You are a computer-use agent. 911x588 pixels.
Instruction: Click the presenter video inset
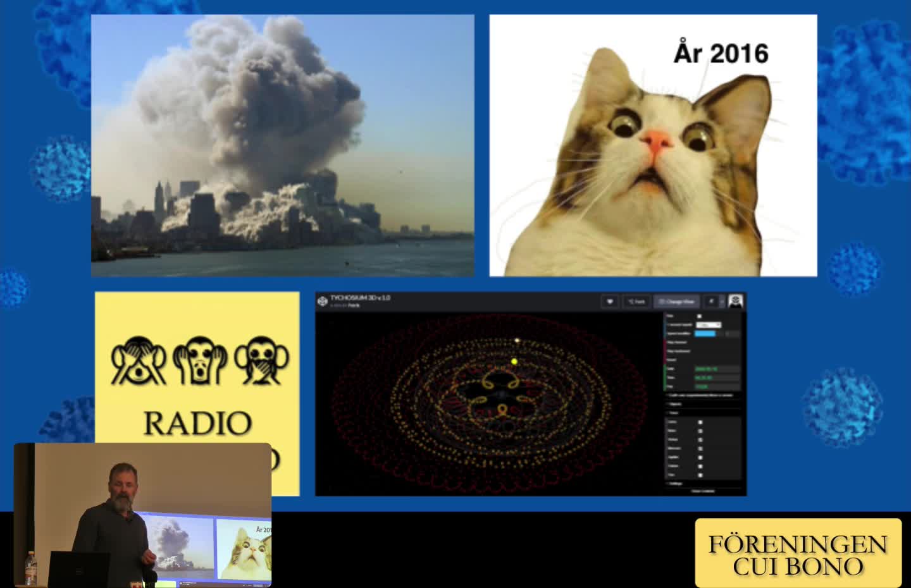point(143,515)
